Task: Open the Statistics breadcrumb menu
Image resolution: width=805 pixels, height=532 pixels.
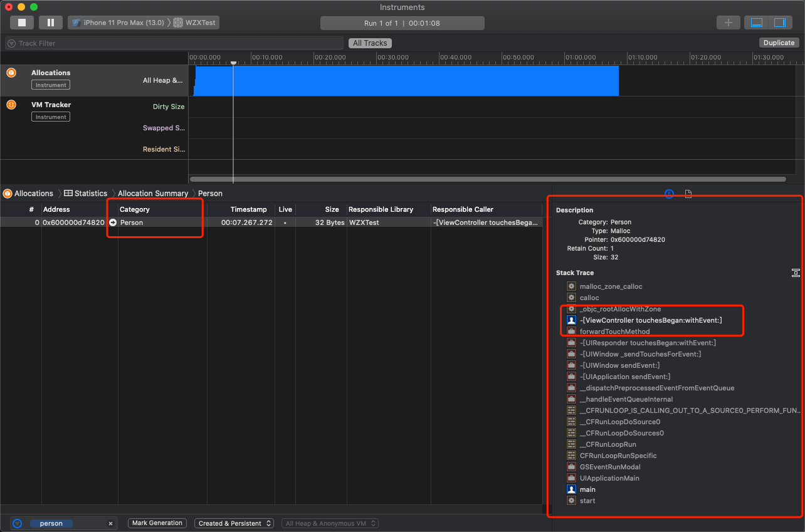Action: tap(85, 194)
